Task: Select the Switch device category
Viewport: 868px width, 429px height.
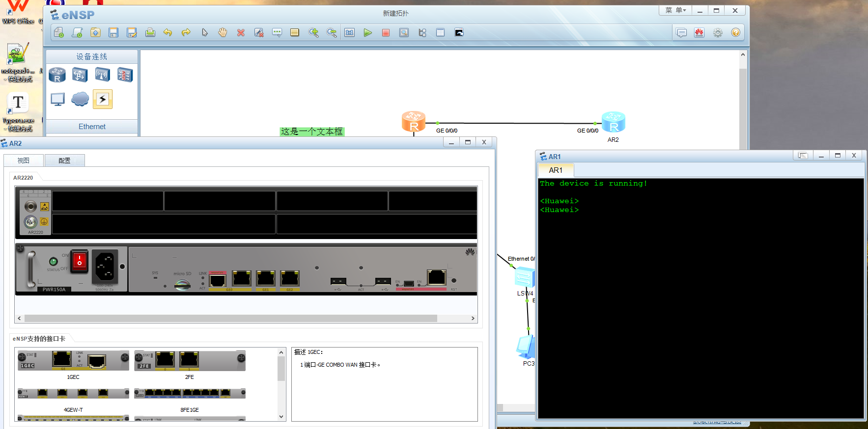Action: coord(80,75)
